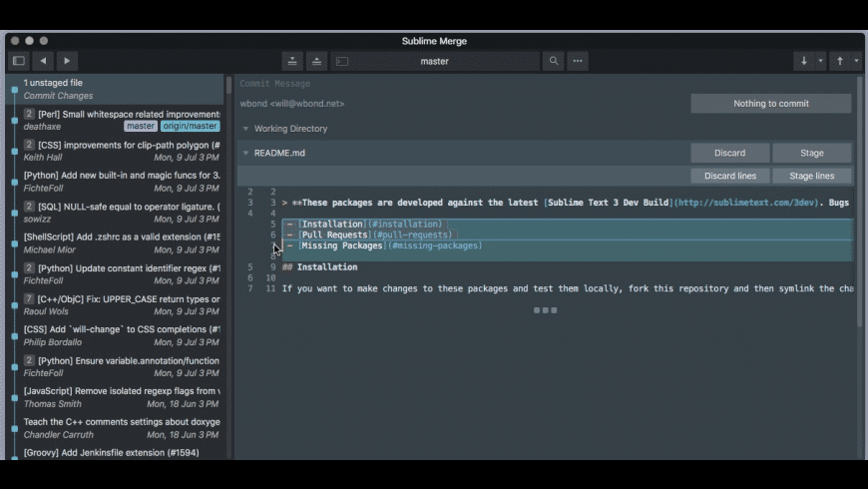
Task: Click the file count badge on the Perl commit
Action: (x=29, y=114)
